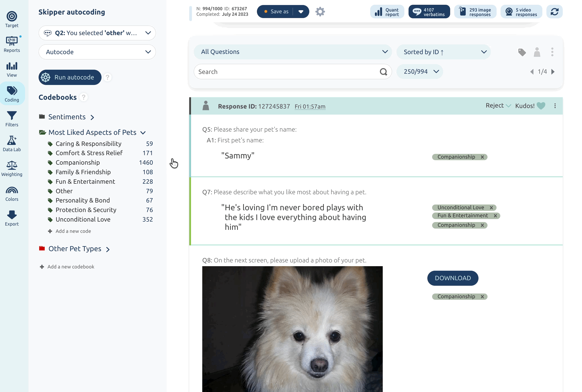The image size is (582, 392).
Task: Remove Companionship tag under DOWNLOAD button
Action: pyautogui.click(x=482, y=297)
